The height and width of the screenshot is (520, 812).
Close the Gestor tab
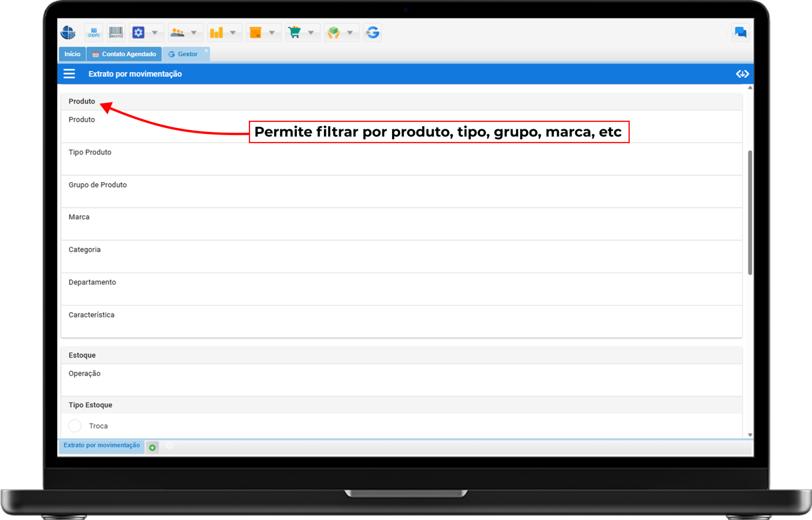click(x=206, y=50)
